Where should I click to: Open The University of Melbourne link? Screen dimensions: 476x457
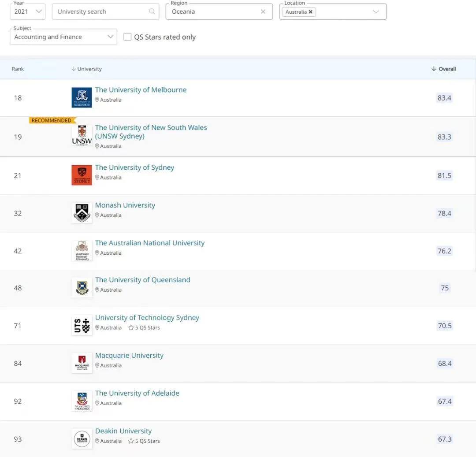[x=141, y=90]
